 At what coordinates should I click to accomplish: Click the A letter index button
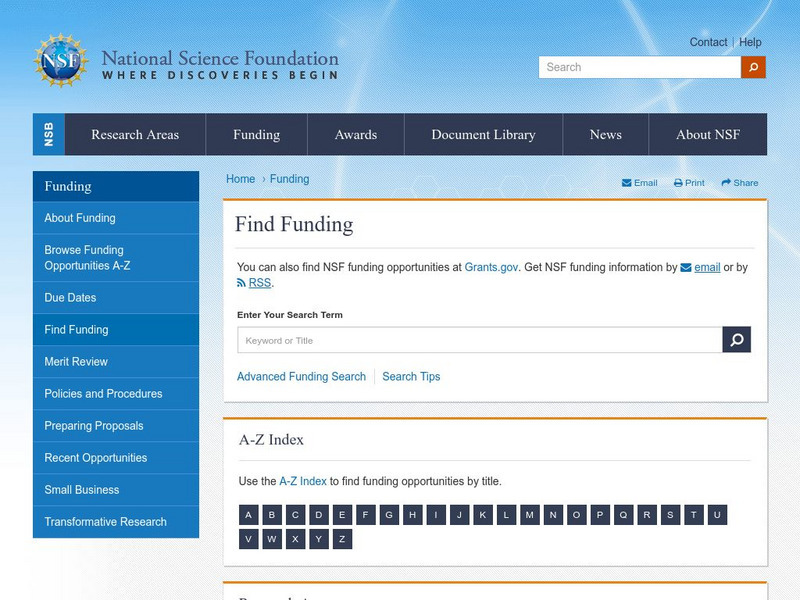coord(248,515)
